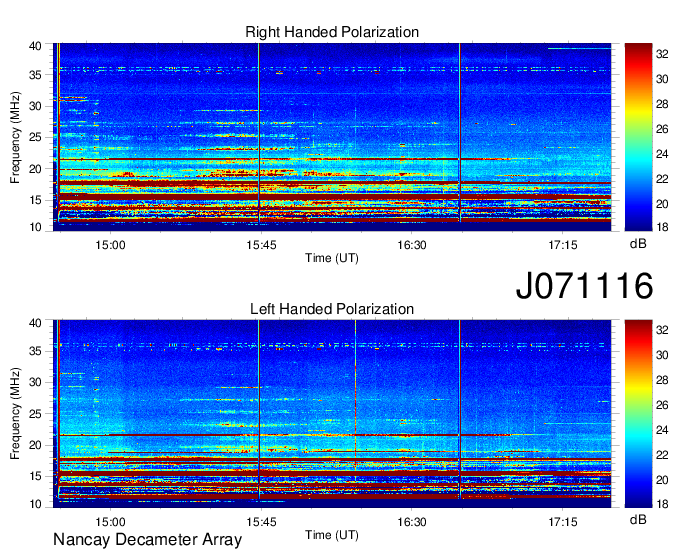Select the large "J071116" observation label
This screenshot has width=680, height=552.
click(584, 285)
